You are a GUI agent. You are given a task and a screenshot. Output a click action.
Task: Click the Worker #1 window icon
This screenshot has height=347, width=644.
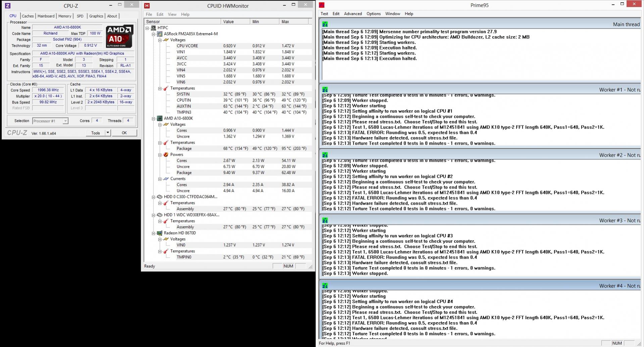(x=325, y=90)
